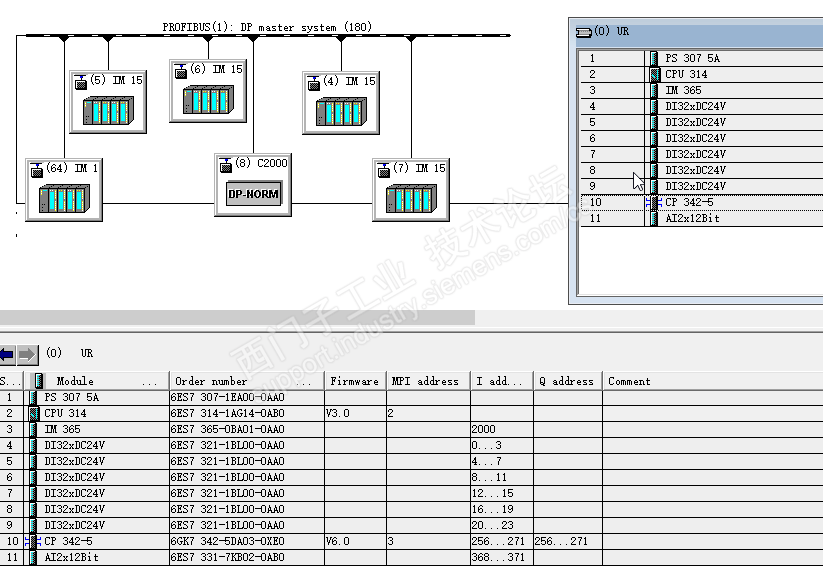Click the (0) UR rack title icon

coord(584,32)
